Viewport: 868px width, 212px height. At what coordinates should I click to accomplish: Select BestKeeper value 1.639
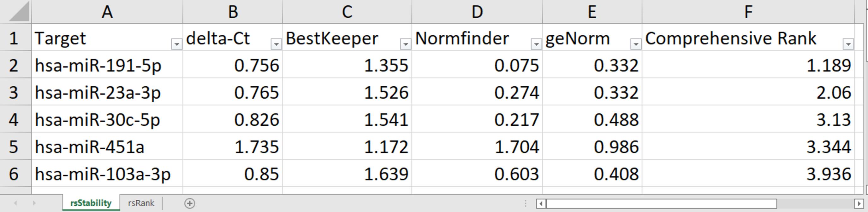tap(347, 173)
